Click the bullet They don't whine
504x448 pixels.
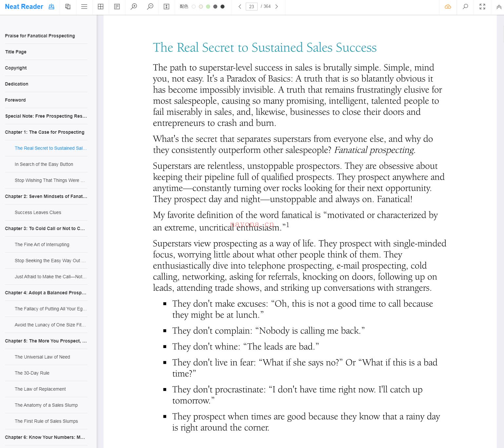tap(245, 347)
